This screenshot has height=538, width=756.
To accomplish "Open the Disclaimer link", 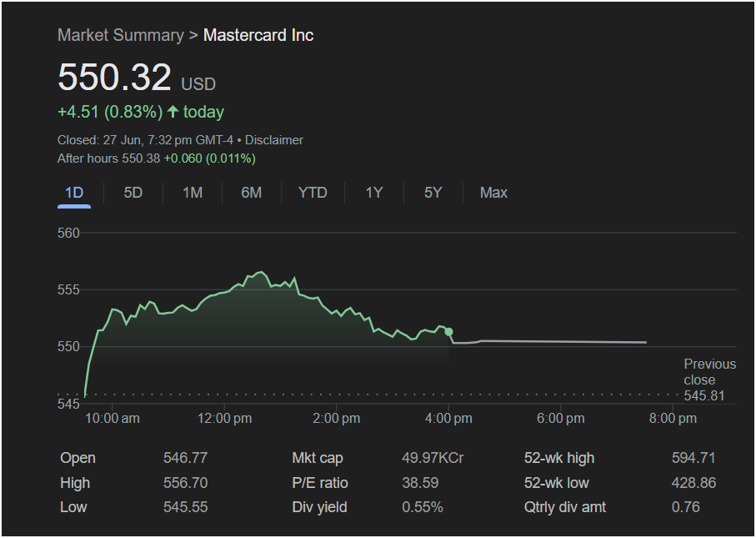I will coord(274,140).
